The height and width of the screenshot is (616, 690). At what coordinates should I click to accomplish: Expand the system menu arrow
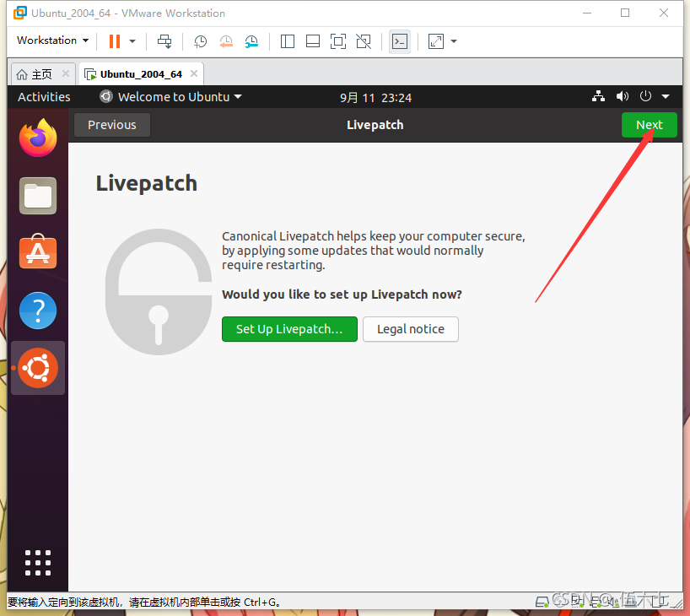click(x=666, y=96)
